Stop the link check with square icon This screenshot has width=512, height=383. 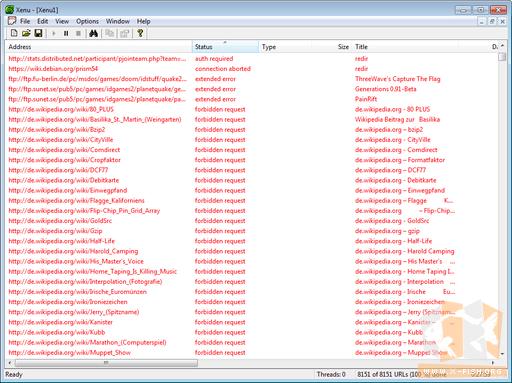click(78, 33)
